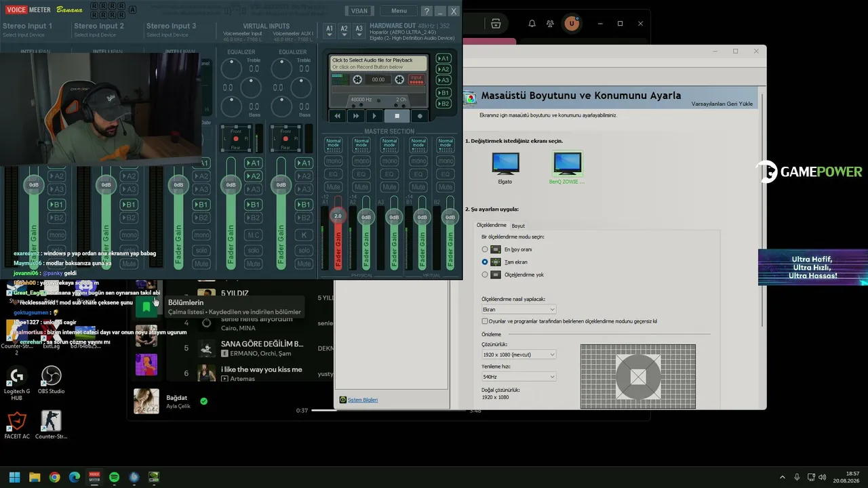Open the A2 hardware output device dropdown
The height and width of the screenshot is (488, 868).
(344, 30)
